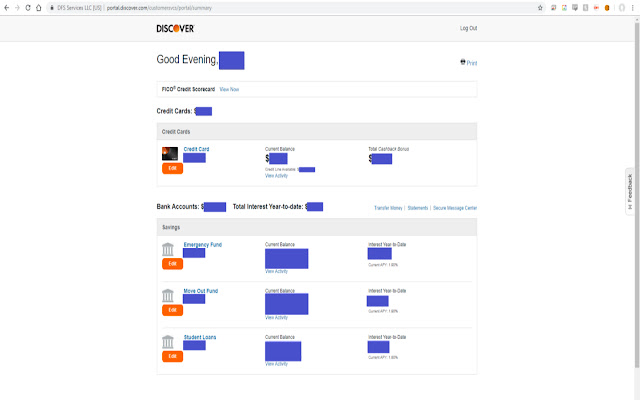
Task: View Activity for the Credit Card
Action: click(x=276, y=176)
